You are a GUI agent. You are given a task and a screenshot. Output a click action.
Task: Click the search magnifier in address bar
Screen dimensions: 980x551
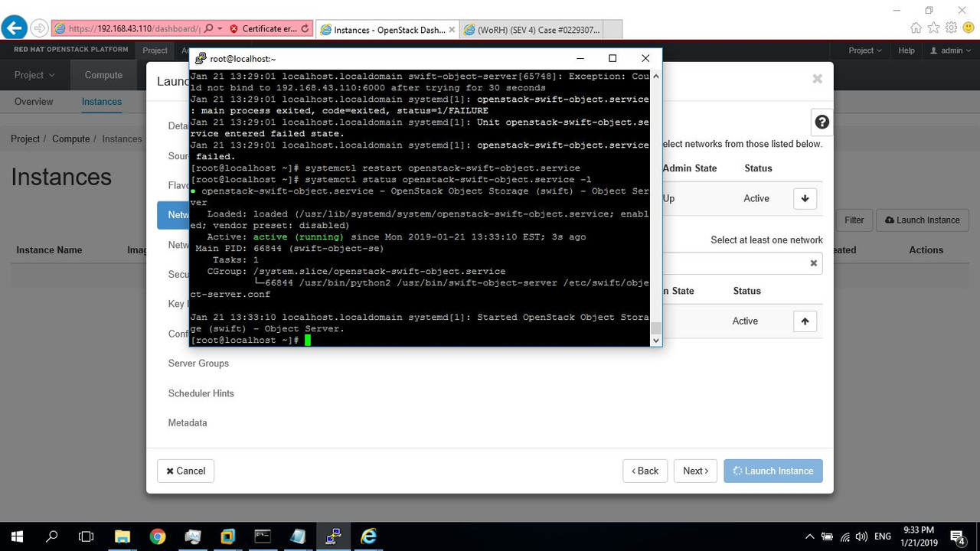[209, 29]
